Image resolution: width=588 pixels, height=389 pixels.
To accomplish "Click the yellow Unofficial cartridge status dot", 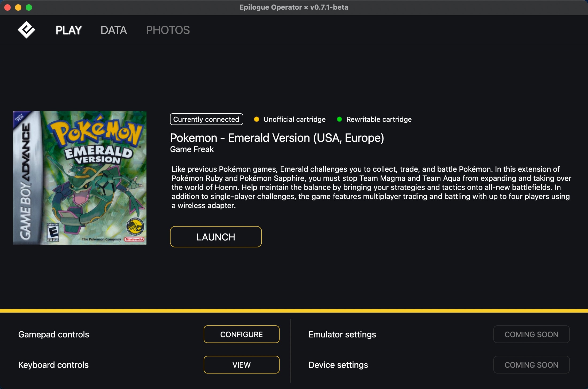I will pyautogui.click(x=256, y=119).
